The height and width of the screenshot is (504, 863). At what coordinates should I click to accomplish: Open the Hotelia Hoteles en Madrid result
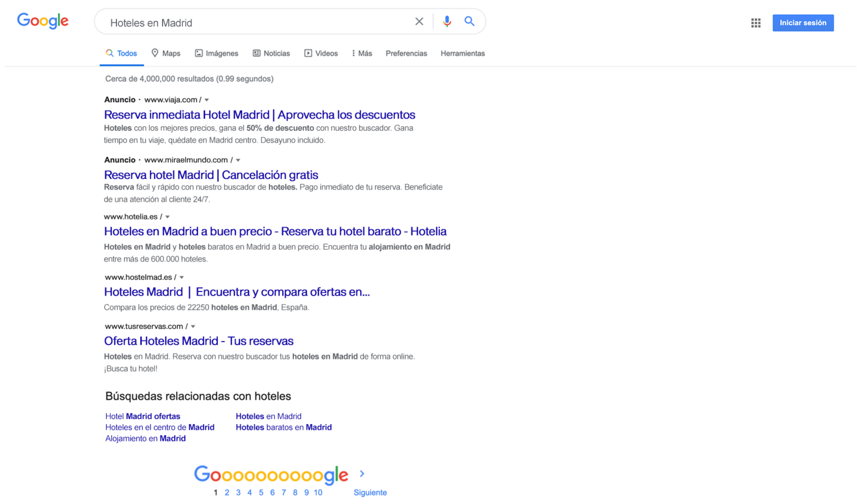click(275, 232)
